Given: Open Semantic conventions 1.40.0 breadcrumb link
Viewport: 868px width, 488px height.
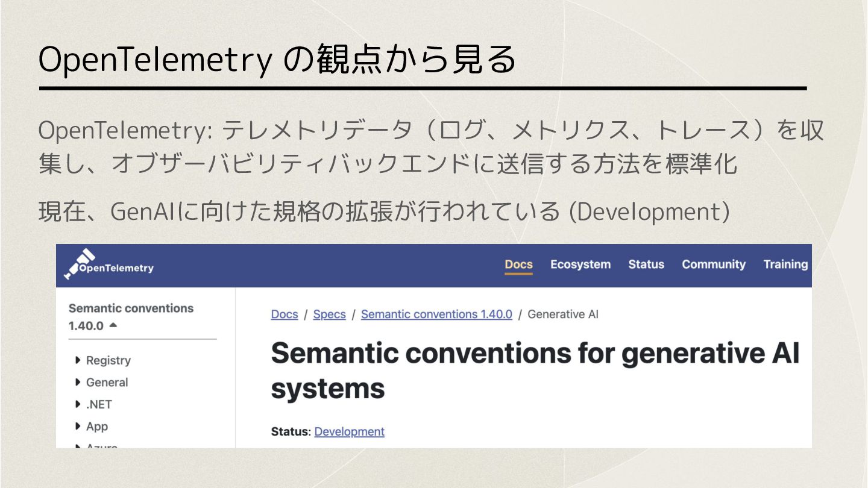Looking at the screenshot, I should point(436,314).
